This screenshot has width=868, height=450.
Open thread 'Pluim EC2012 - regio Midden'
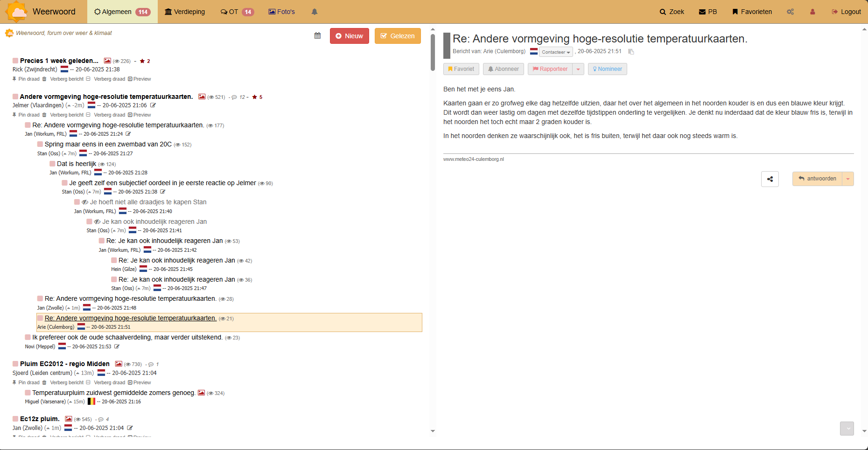click(x=65, y=364)
